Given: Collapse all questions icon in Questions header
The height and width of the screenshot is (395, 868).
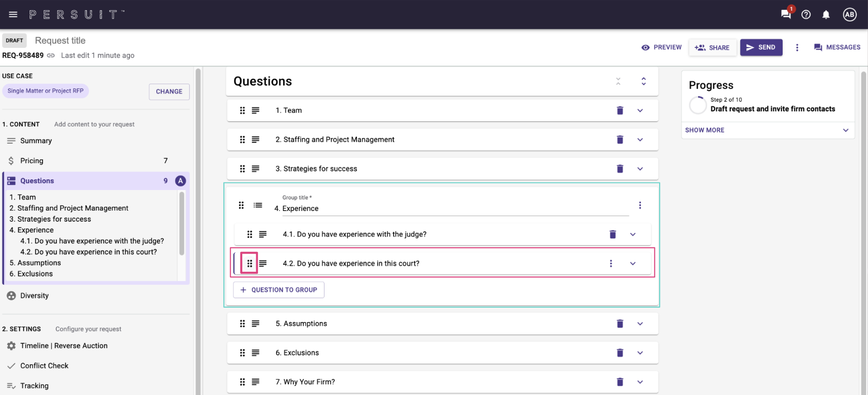Looking at the screenshot, I should pos(618,81).
